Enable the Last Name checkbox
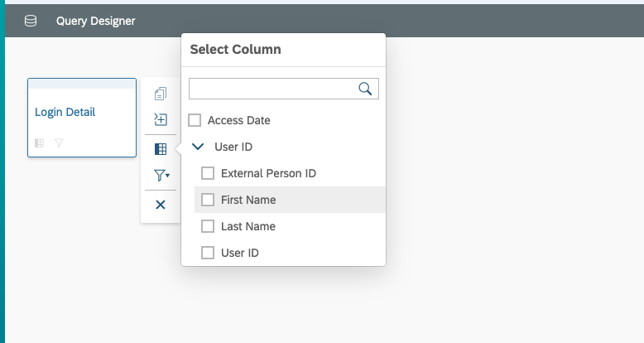The width and height of the screenshot is (644, 343). click(x=208, y=226)
